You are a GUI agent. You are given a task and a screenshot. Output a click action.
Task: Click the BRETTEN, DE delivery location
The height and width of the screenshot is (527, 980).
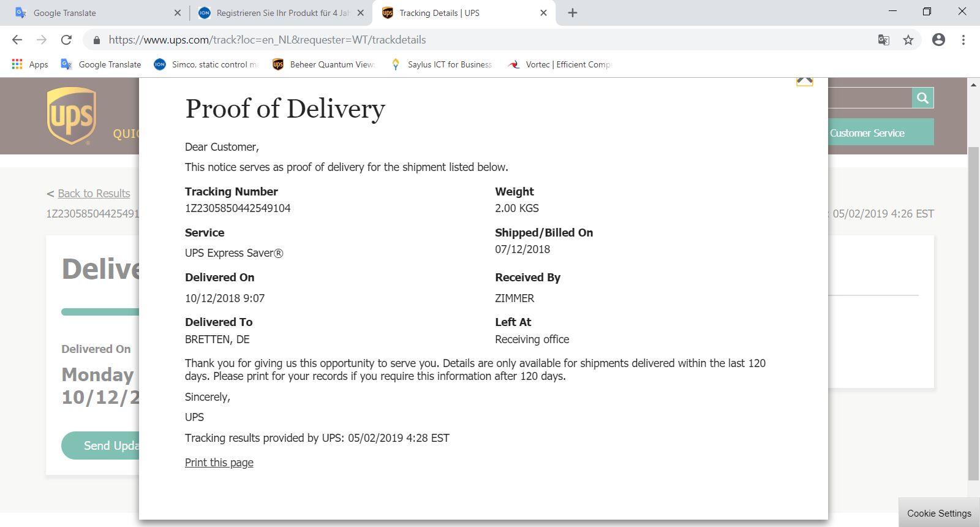click(217, 339)
